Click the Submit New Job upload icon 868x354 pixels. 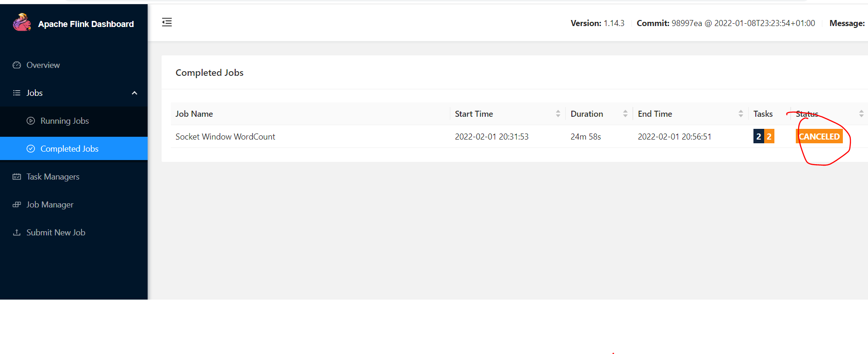pos(17,233)
